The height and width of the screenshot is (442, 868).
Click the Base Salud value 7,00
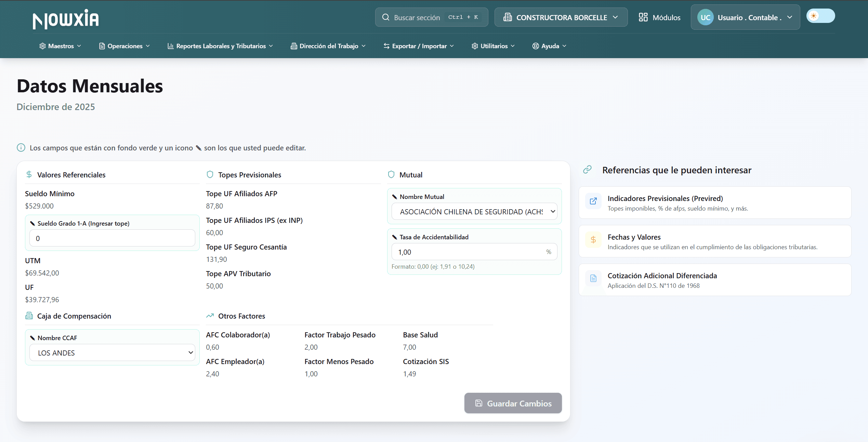tap(409, 347)
